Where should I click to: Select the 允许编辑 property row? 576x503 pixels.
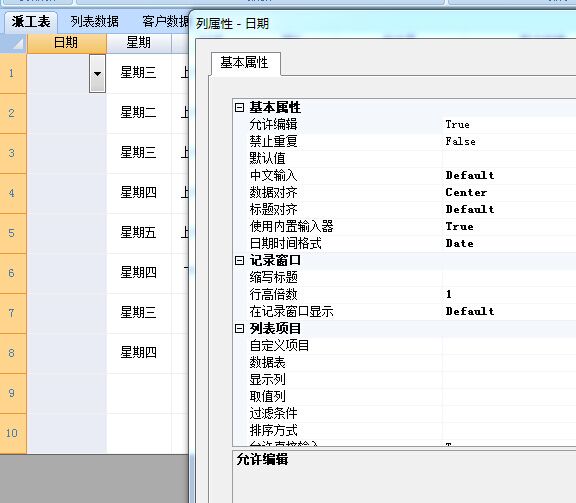(411, 125)
